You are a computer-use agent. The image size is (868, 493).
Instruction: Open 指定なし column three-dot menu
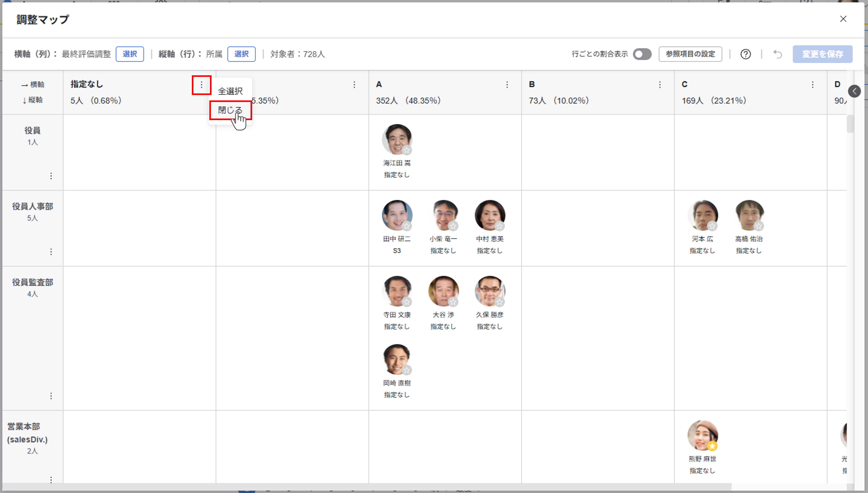(x=201, y=85)
